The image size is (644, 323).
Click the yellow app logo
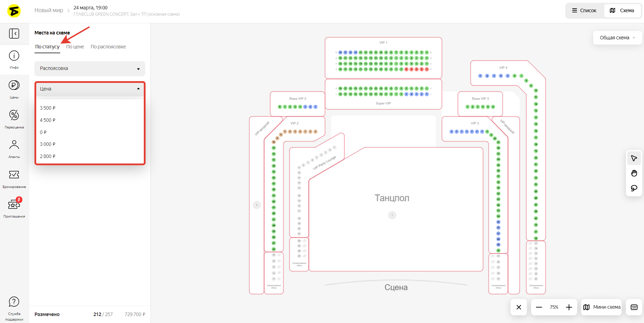[14, 11]
